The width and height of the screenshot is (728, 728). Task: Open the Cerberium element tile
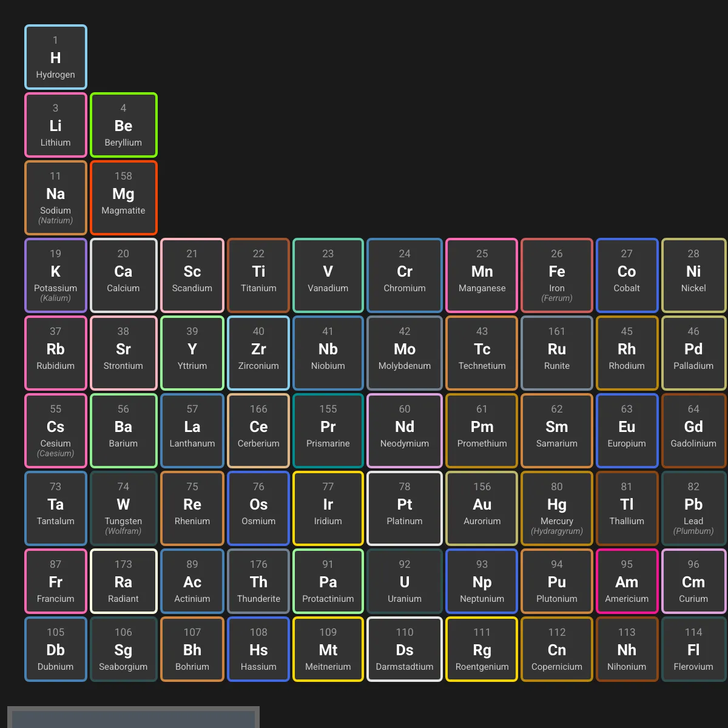[258, 431]
